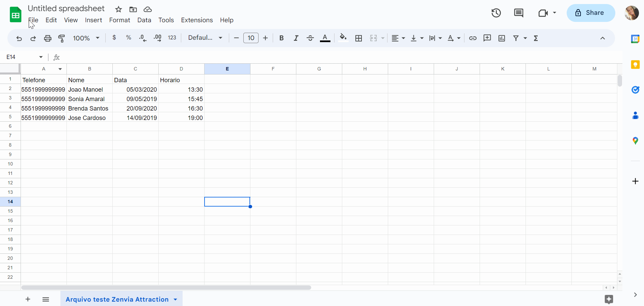Apply currency format

click(x=114, y=38)
